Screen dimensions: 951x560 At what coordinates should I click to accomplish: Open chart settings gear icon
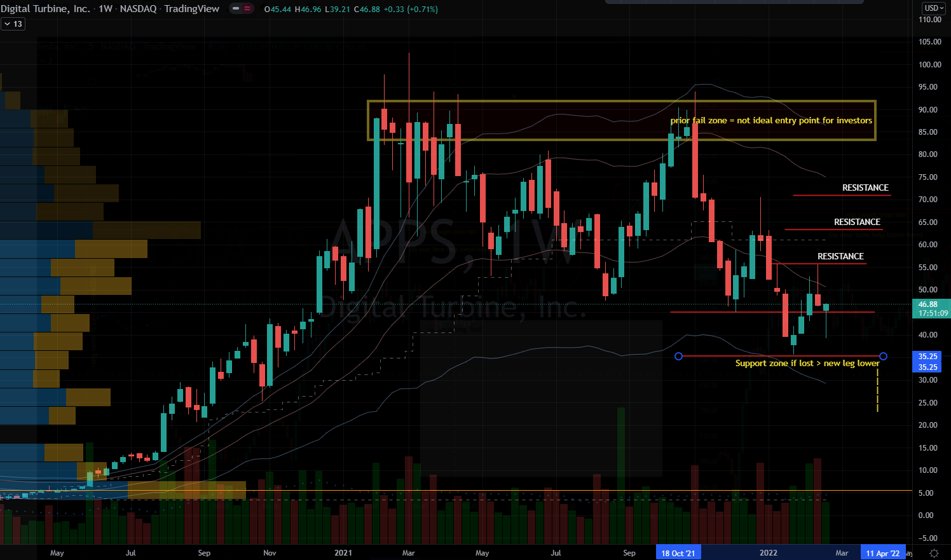[x=933, y=553]
